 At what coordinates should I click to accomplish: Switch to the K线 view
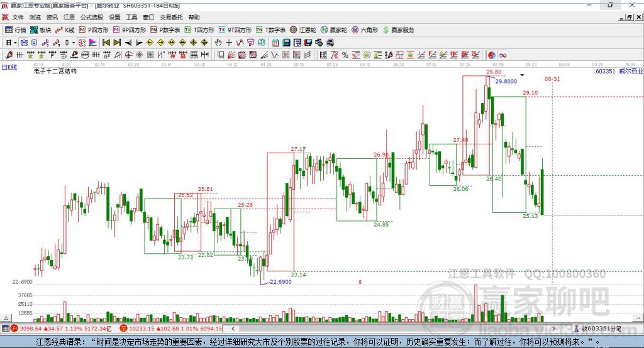click(x=65, y=30)
